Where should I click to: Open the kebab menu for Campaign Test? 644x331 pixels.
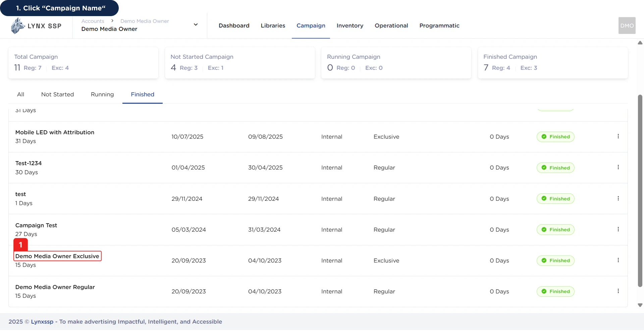coord(619,229)
